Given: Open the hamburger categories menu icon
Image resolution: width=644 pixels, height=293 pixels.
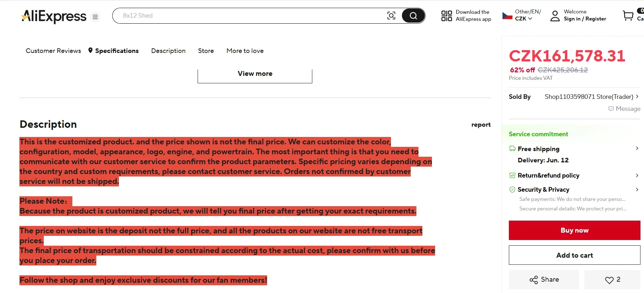Looking at the screenshot, I should [x=95, y=17].
